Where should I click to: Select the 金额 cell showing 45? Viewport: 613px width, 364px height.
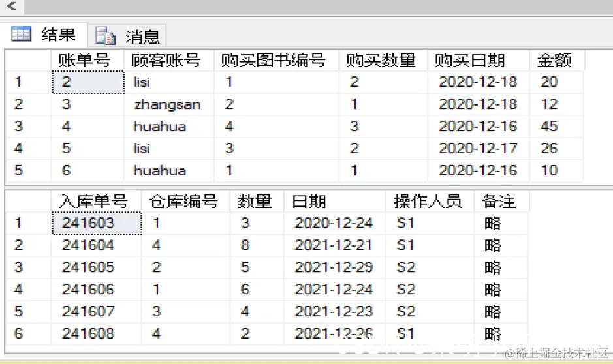click(557, 127)
